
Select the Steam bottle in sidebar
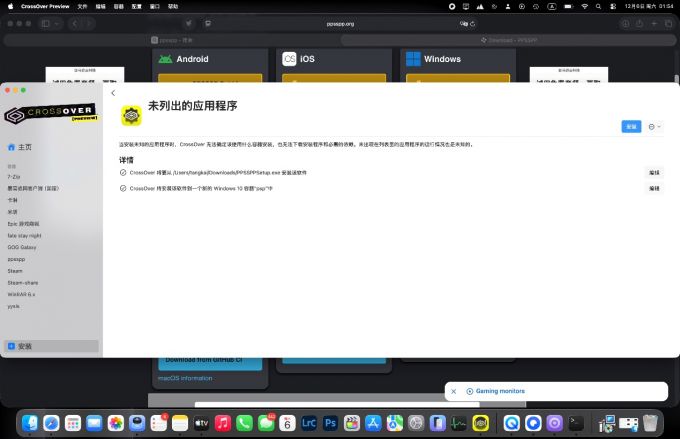click(x=15, y=271)
